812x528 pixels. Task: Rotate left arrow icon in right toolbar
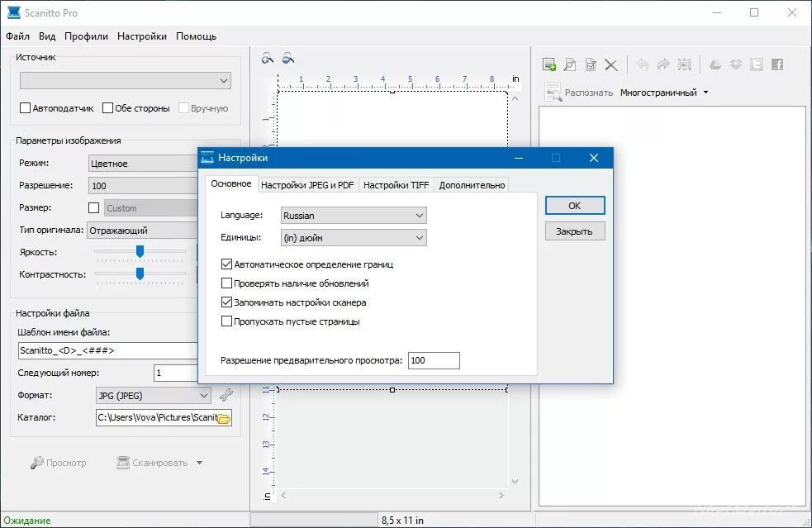pyautogui.click(x=643, y=64)
